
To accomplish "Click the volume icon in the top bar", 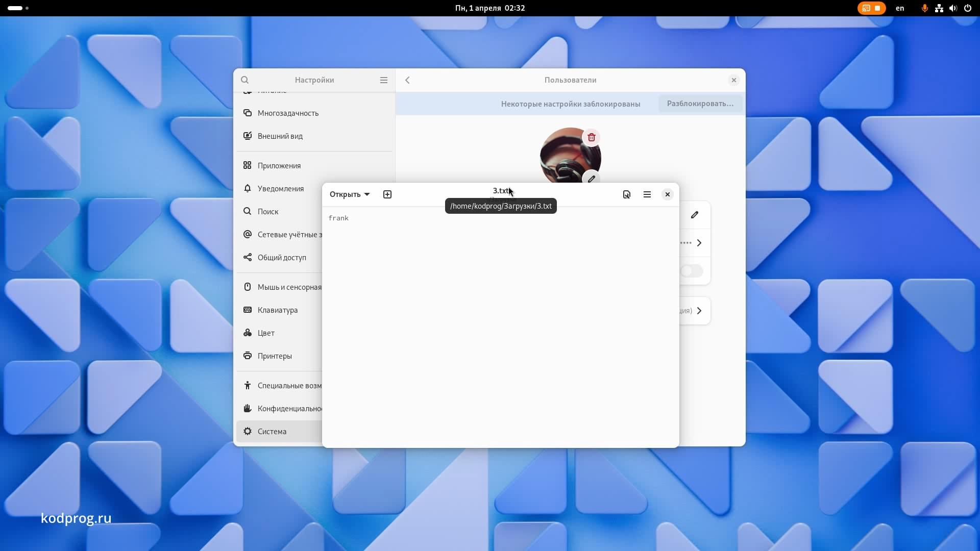I will point(953,8).
